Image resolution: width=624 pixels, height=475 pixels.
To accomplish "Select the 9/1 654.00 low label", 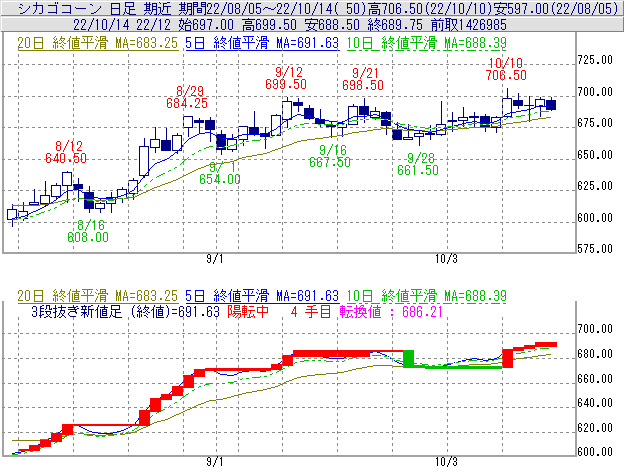I will click(220, 173).
